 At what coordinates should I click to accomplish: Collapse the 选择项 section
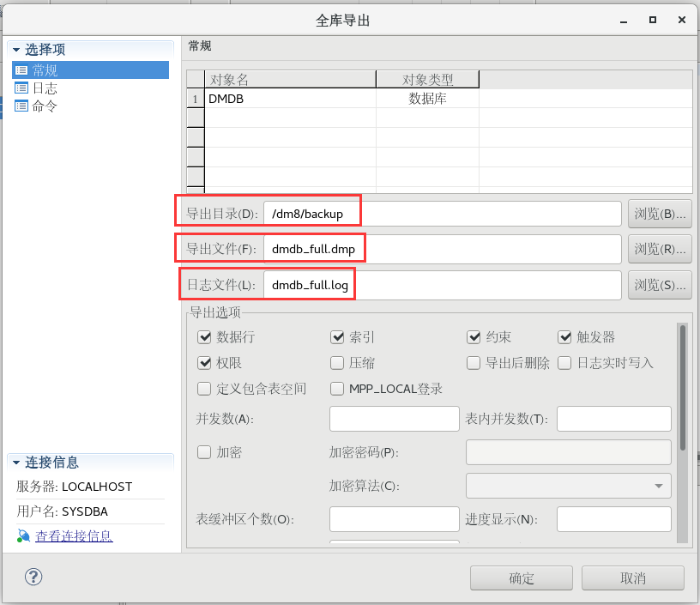(x=16, y=50)
